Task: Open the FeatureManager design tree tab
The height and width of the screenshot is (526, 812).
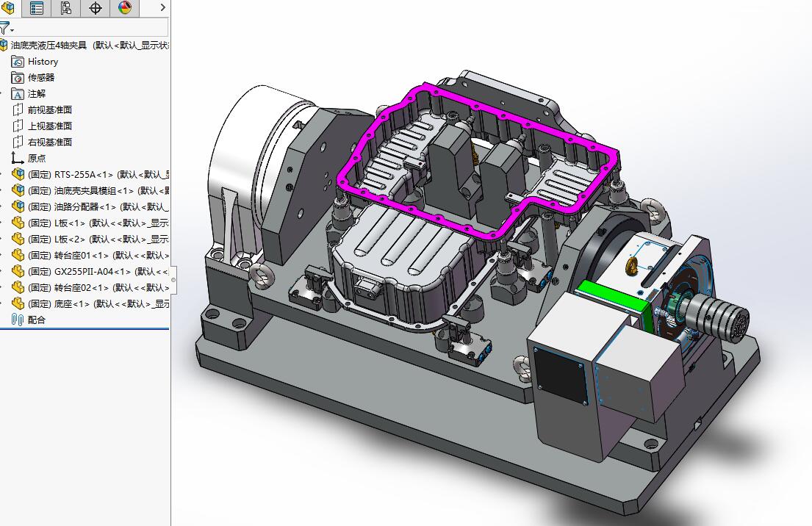Action: click(8, 8)
